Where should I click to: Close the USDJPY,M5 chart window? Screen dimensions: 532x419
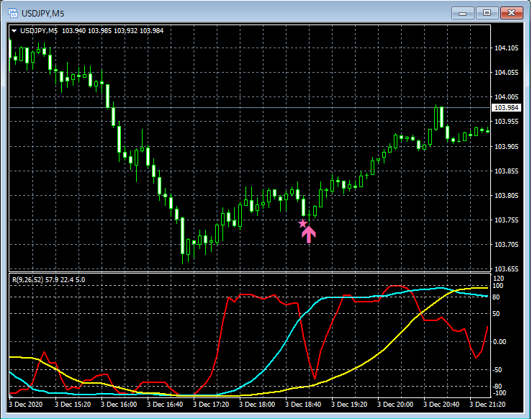[512, 12]
